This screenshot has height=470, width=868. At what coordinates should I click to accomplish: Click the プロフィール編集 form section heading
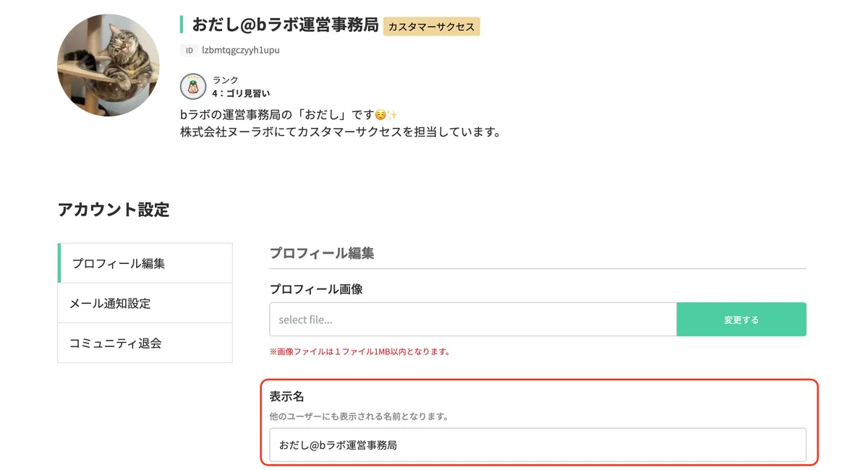pyautogui.click(x=322, y=253)
